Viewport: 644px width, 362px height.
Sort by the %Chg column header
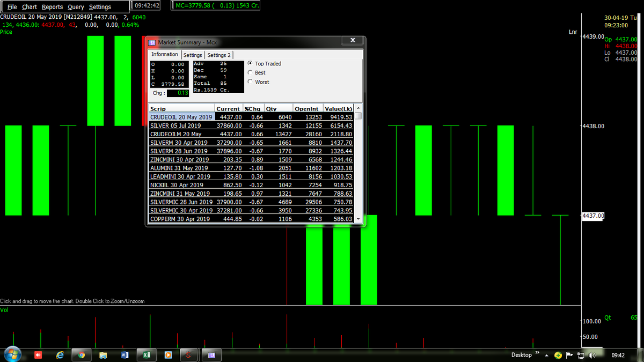click(x=253, y=108)
